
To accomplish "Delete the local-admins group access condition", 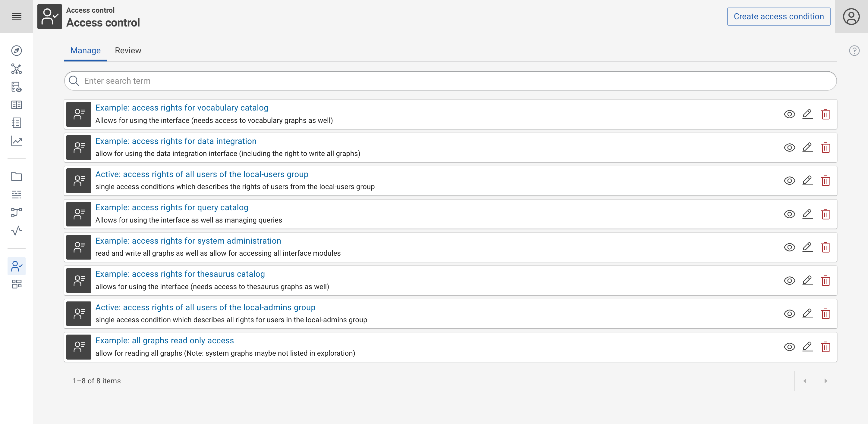I will [826, 314].
